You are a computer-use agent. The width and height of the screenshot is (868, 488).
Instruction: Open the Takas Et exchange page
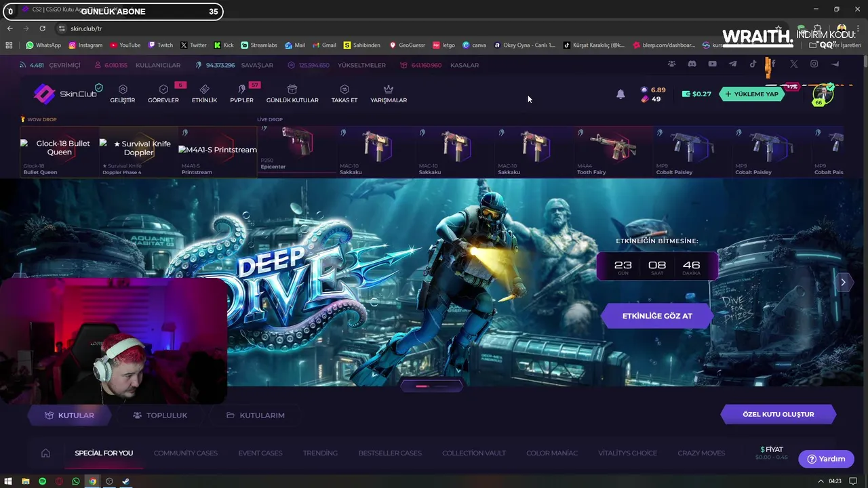(x=344, y=94)
